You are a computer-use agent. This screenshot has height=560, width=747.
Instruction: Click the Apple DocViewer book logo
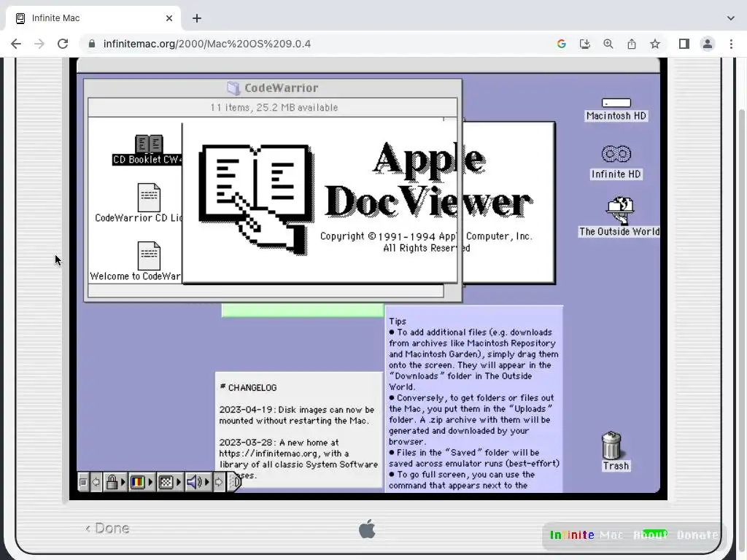coord(256,199)
